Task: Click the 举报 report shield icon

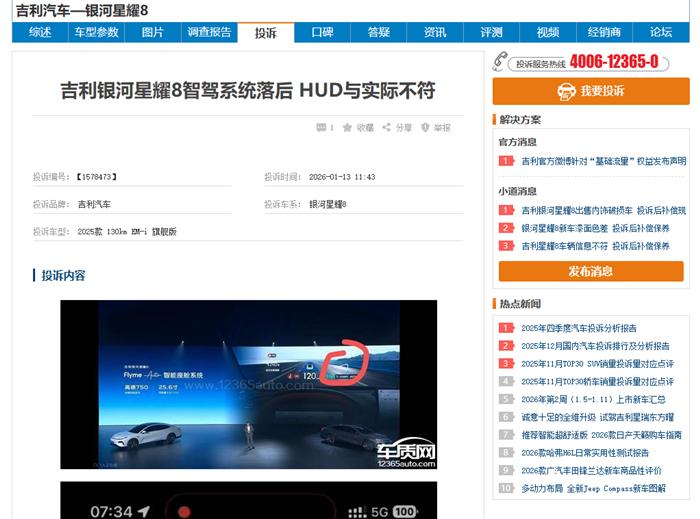Action: pos(425,128)
